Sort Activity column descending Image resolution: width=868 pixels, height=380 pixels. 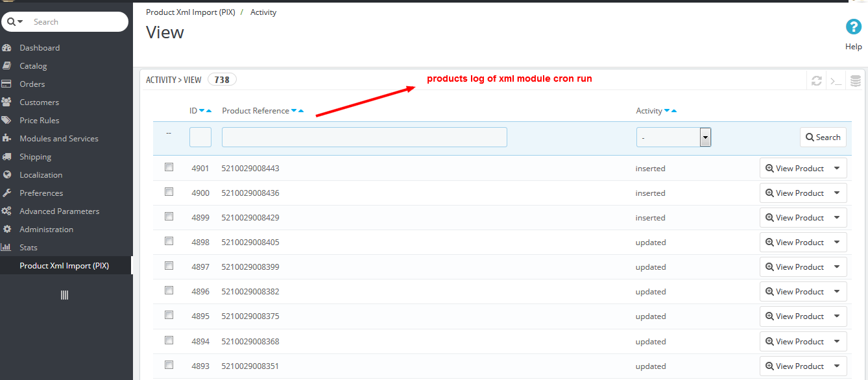[667, 111]
